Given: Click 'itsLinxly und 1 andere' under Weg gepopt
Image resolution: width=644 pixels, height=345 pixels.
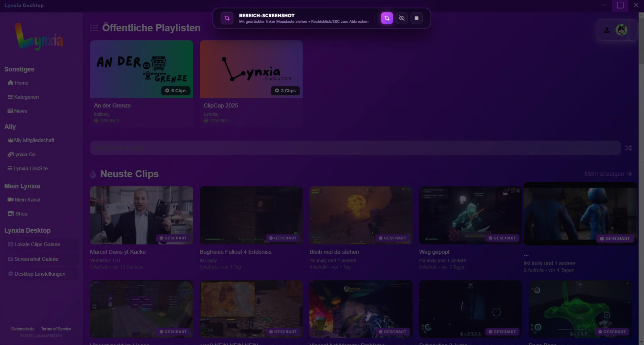Looking at the screenshot, I should pos(443,260).
